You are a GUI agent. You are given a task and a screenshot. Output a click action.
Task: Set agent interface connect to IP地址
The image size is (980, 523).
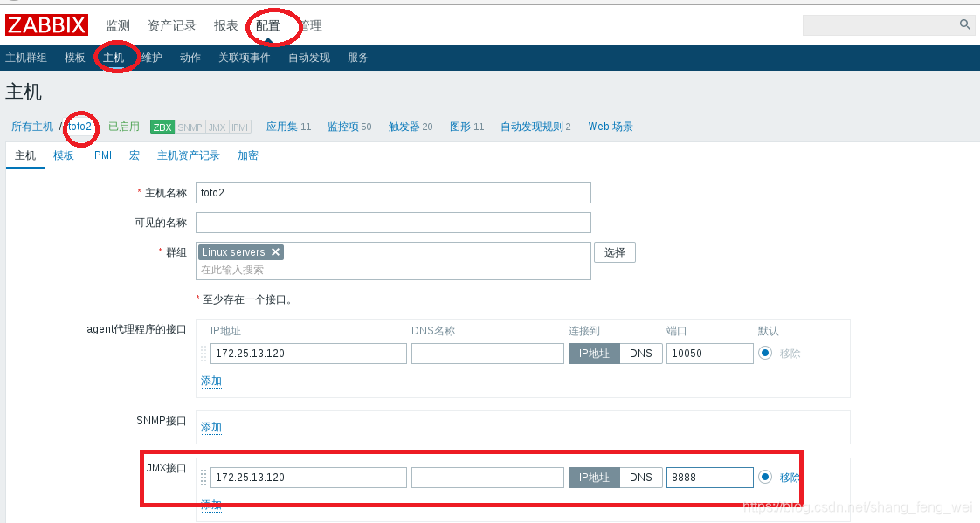click(x=594, y=354)
